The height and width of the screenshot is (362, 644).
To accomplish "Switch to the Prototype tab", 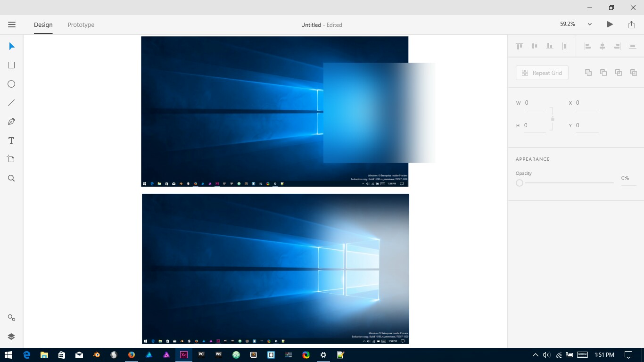I will 81,25.
